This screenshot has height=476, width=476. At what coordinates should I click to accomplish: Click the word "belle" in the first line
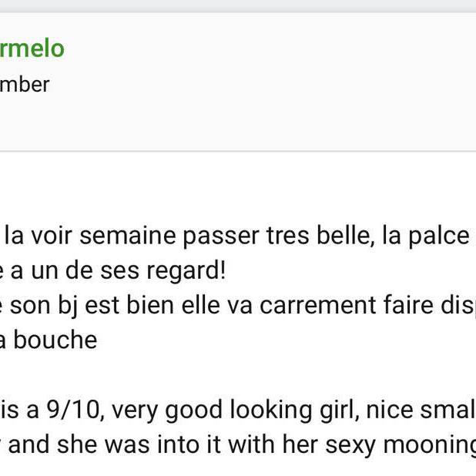345,236
